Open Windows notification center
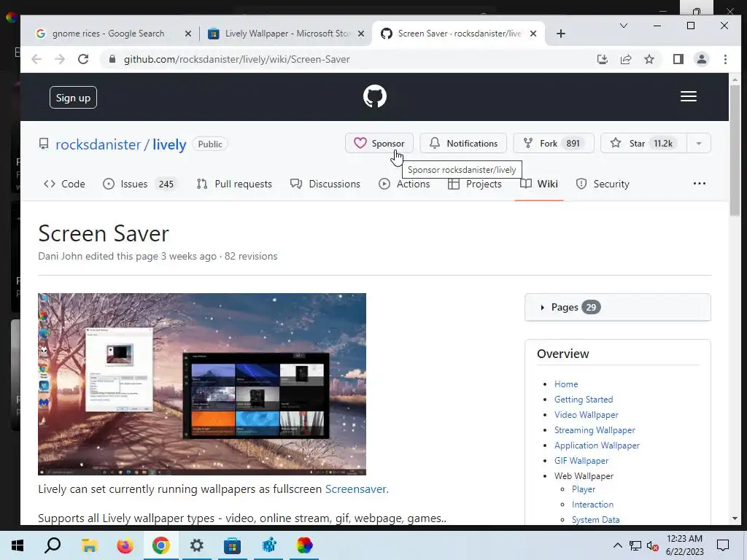The height and width of the screenshot is (560, 747). click(723, 545)
